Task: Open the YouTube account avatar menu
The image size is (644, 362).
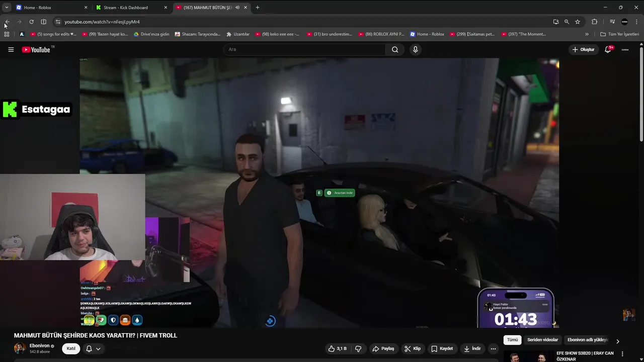Action: point(625,49)
